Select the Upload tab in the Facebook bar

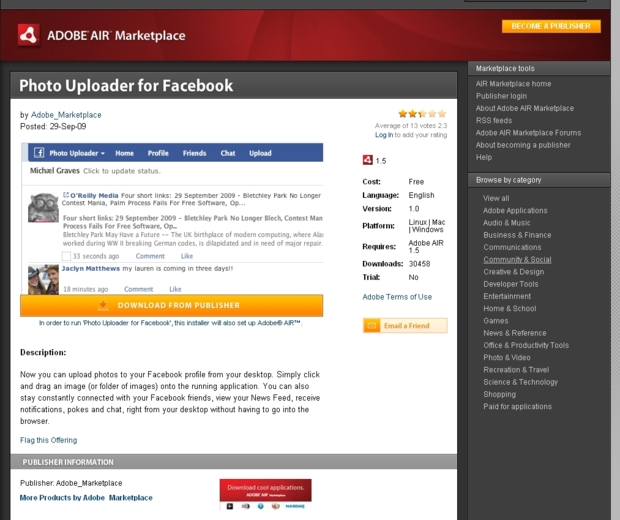[x=260, y=153]
